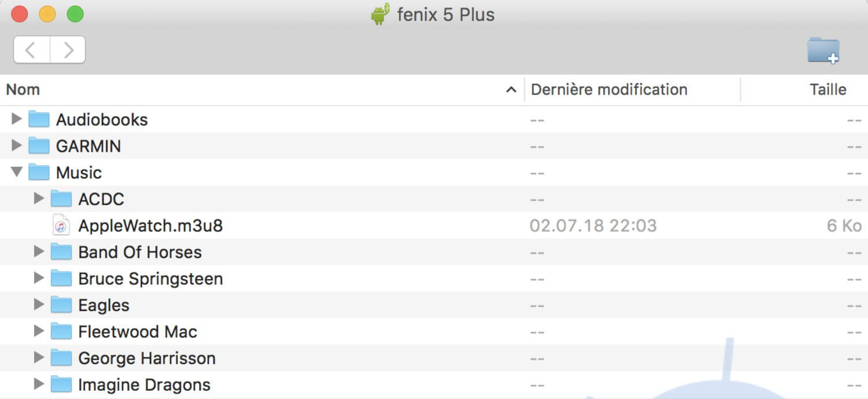This screenshot has width=868, height=399.
Task: Sort by the Taille column header
Action: click(804, 90)
